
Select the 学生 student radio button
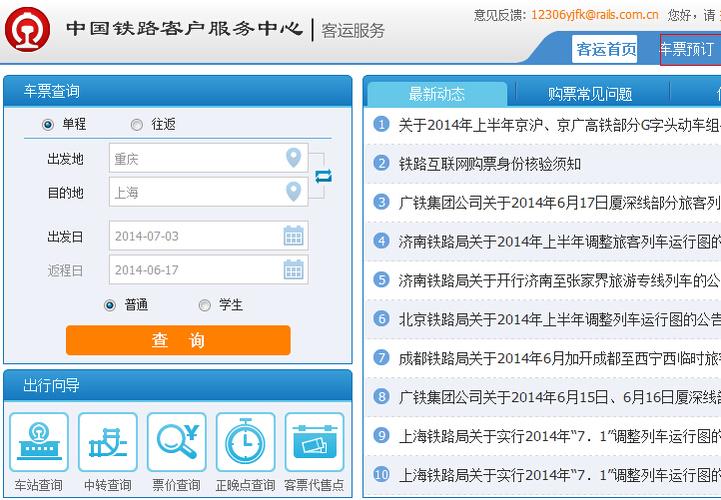[x=205, y=305]
